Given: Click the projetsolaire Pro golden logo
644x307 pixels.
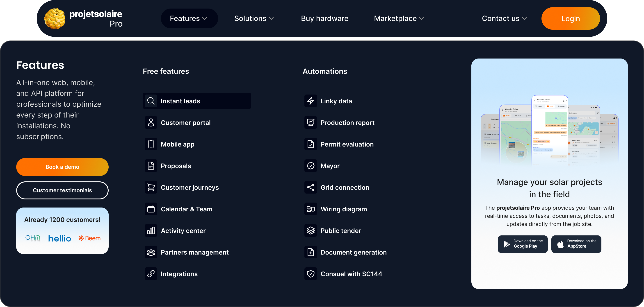Looking at the screenshot, I should [55, 18].
